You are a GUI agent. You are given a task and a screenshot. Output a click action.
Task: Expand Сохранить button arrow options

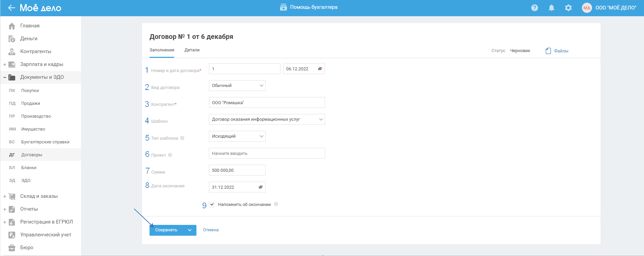tap(190, 230)
